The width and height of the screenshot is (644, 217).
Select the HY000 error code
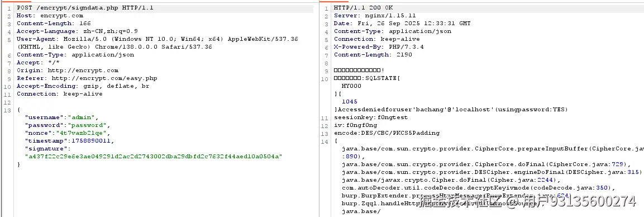click(x=351, y=86)
